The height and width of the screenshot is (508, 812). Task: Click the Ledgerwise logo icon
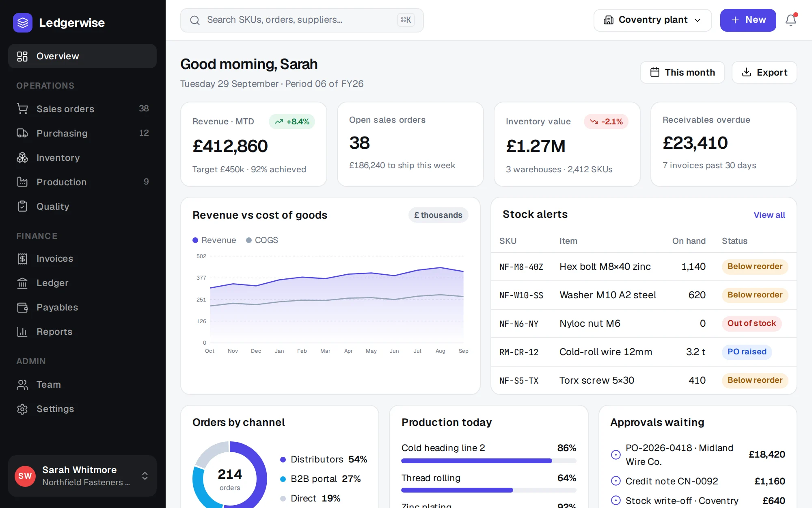tap(23, 22)
